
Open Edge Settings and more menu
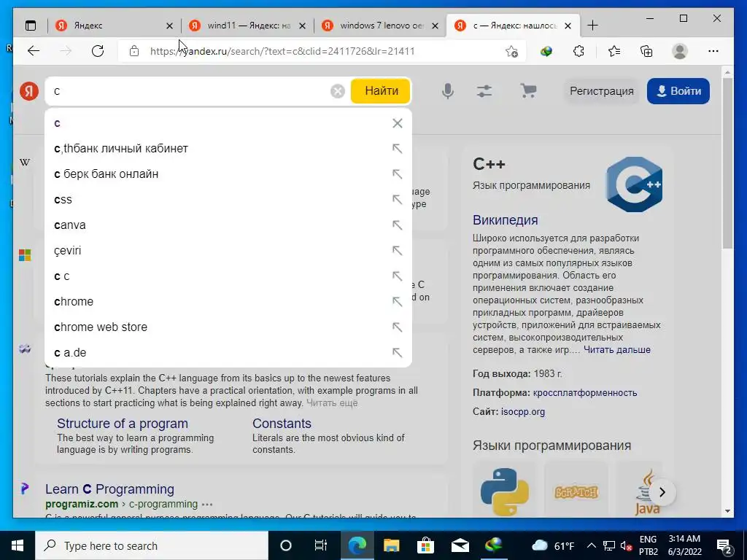[x=713, y=51]
